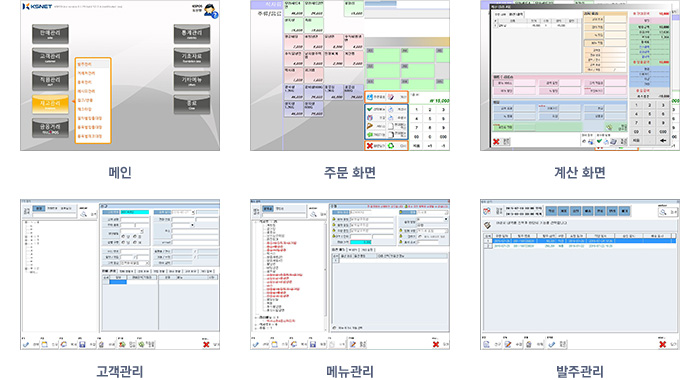
Task: Click print icon in 고객관리 toolbar
Action: point(101,344)
